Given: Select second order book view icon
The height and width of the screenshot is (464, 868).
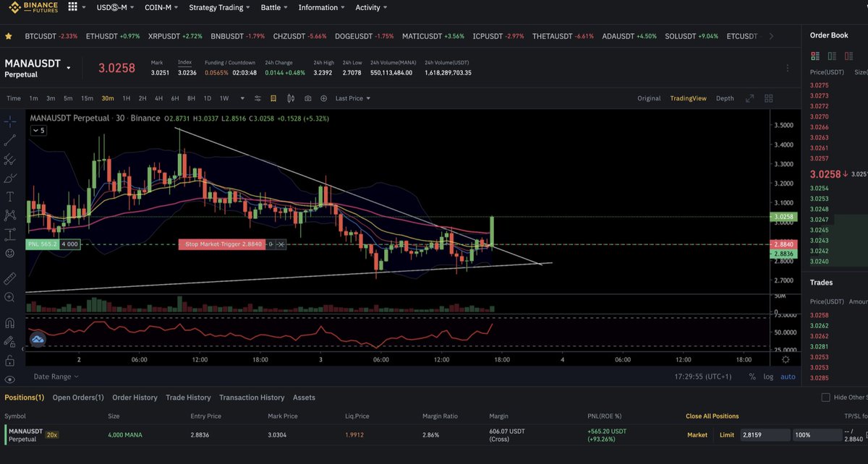Looking at the screenshot, I should [x=832, y=56].
